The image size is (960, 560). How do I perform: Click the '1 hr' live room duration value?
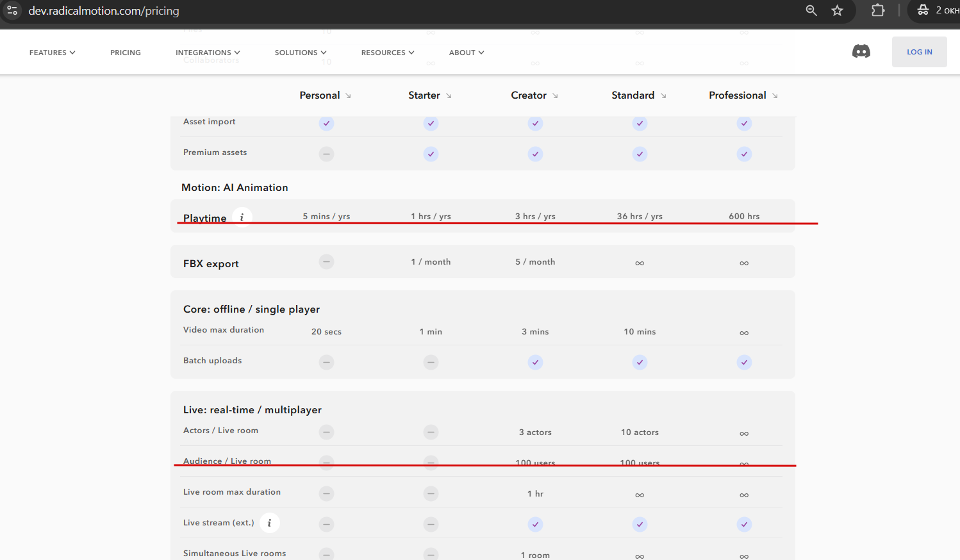coord(536,494)
